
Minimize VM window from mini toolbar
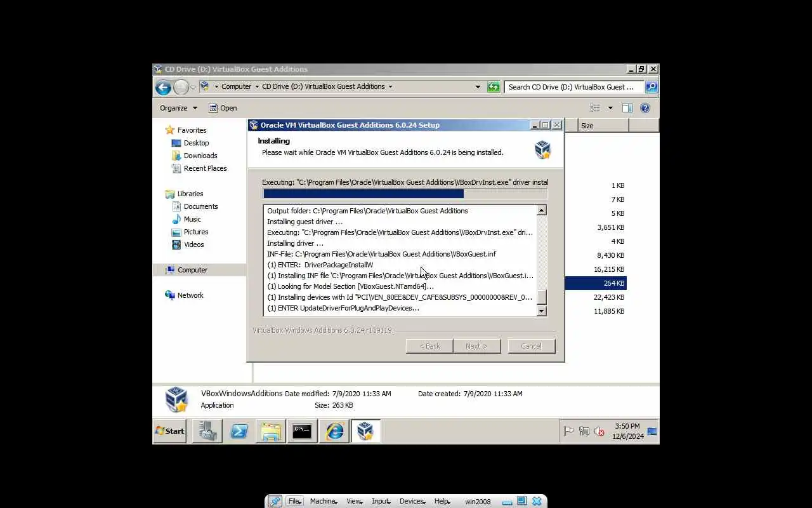pyautogui.click(x=507, y=502)
